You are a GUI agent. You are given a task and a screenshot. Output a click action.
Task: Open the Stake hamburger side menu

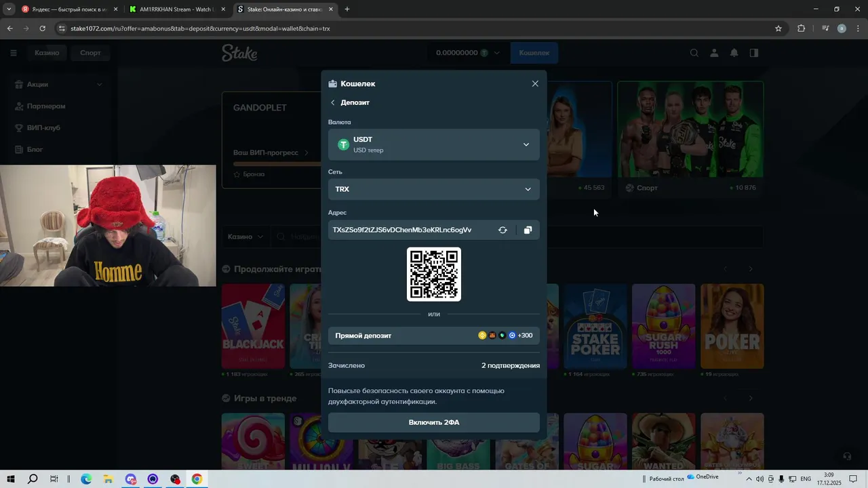click(13, 53)
